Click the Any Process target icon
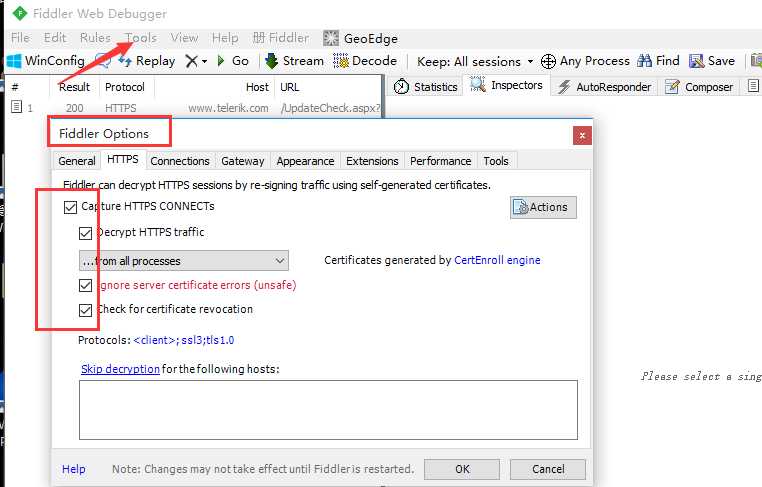The image size is (762, 487). [548, 61]
